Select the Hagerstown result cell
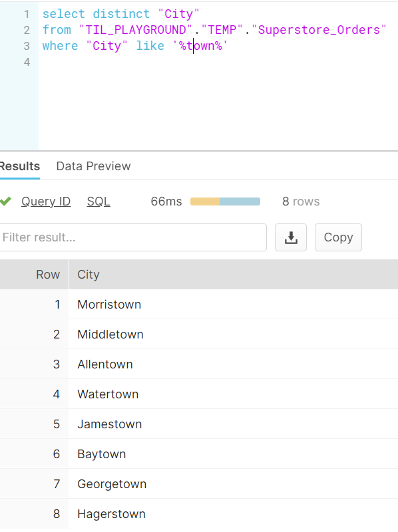398x532 pixels. point(234,513)
